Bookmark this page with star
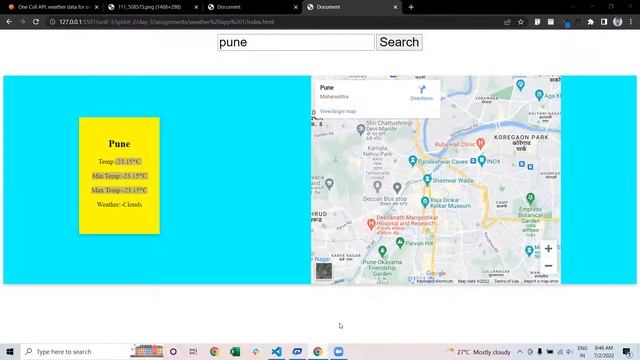 click(521, 22)
